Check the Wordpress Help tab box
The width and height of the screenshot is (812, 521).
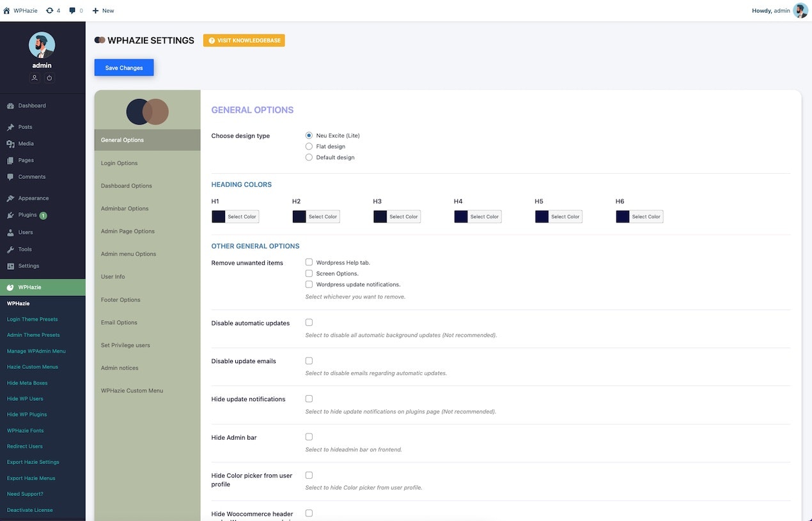309,262
